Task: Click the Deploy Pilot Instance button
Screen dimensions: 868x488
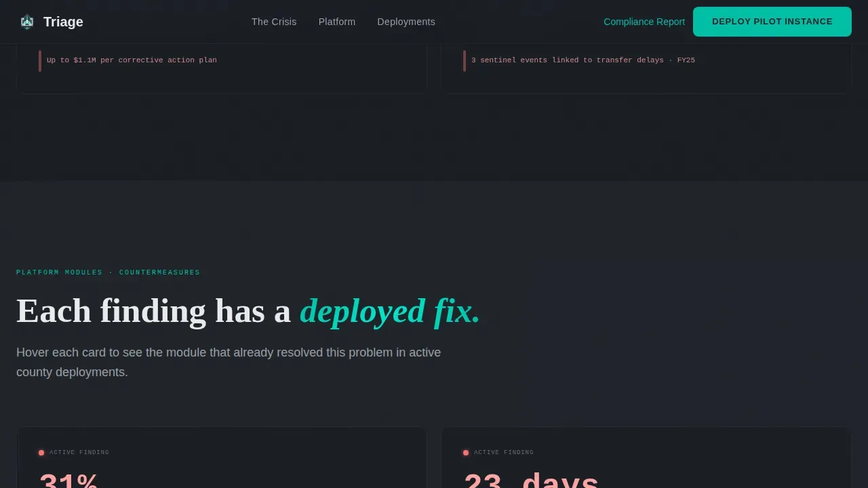Action: pyautogui.click(x=772, y=22)
